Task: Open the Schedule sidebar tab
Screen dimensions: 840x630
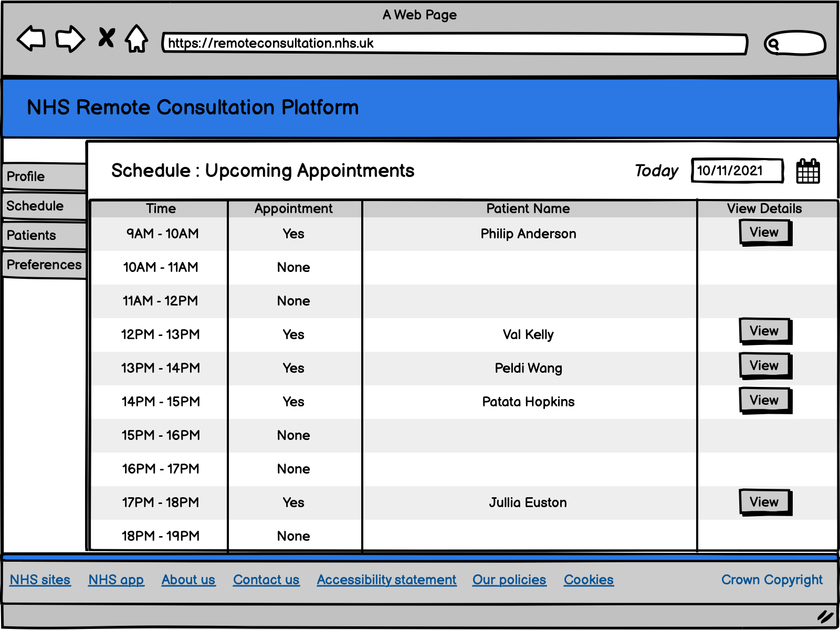Action: (x=44, y=206)
